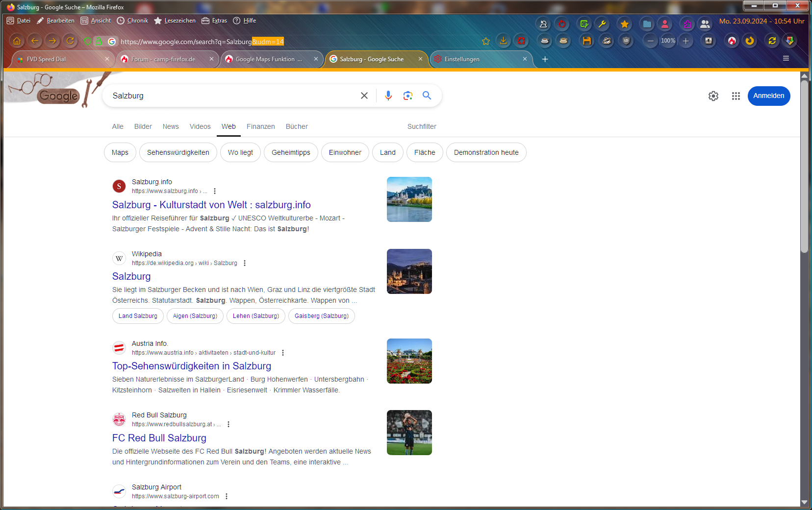Open the FC Red Bull Salzburg link
The image size is (812, 510).
coord(159,438)
